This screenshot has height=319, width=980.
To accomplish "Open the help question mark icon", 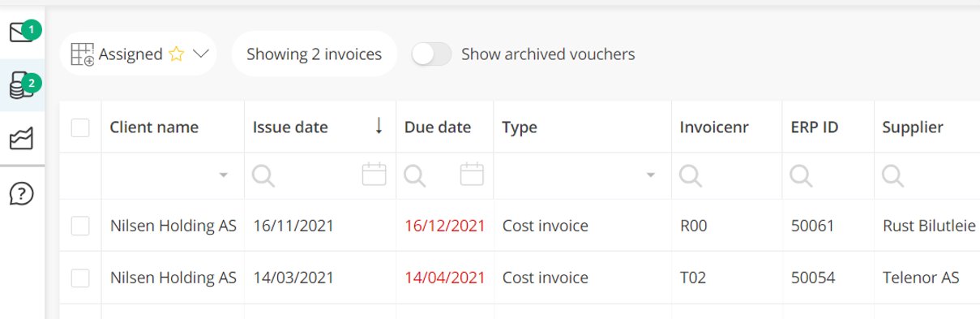I will coord(21,193).
